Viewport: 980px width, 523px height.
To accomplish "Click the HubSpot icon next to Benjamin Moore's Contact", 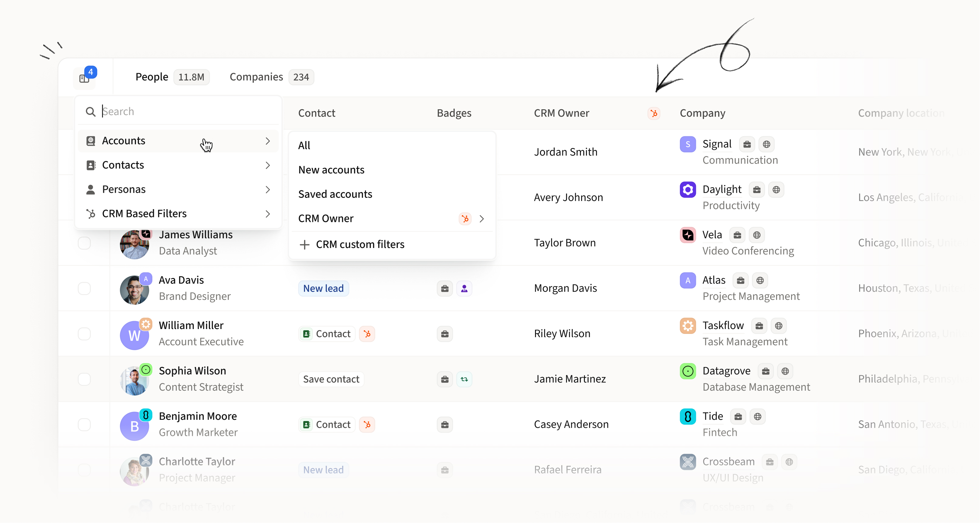I will (367, 424).
